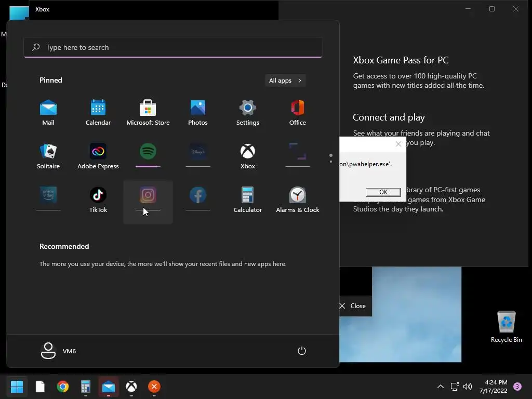Launch TikTok from pinned apps
Image resolution: width=532 pixels, height=399 pixels.
[98, 199]
